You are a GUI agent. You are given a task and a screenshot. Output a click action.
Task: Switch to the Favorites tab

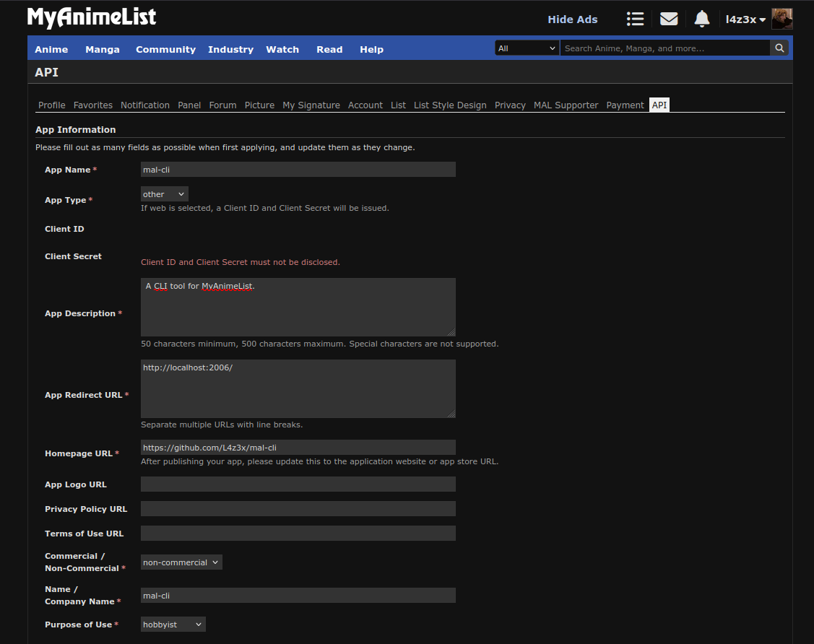(x=93, y=105)
